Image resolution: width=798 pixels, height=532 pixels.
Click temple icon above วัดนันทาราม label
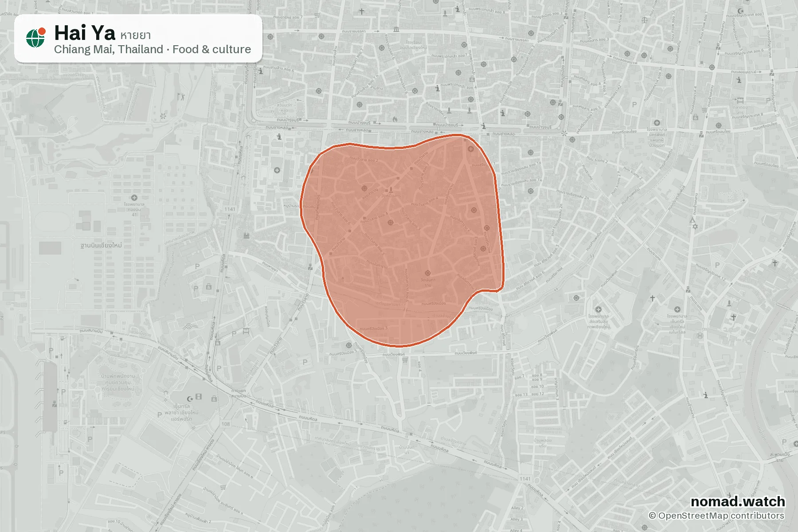point(427,273)
